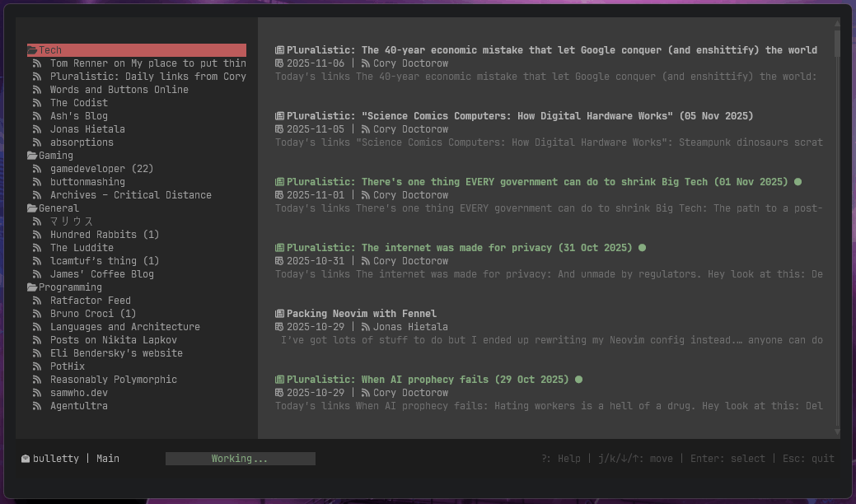Click the bulletty app icon in status bar
Viewport: 856px width, 504px height.
pos(25,459)
